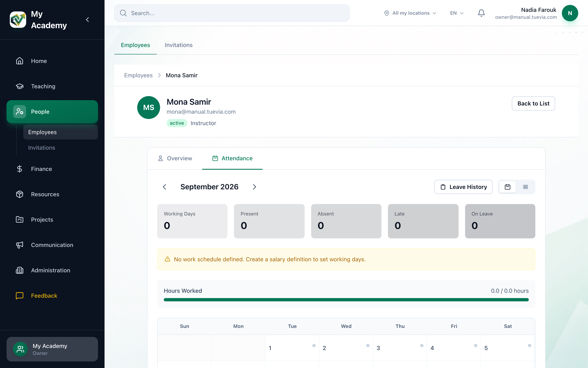Click the location pin icon

click(386, 13)
